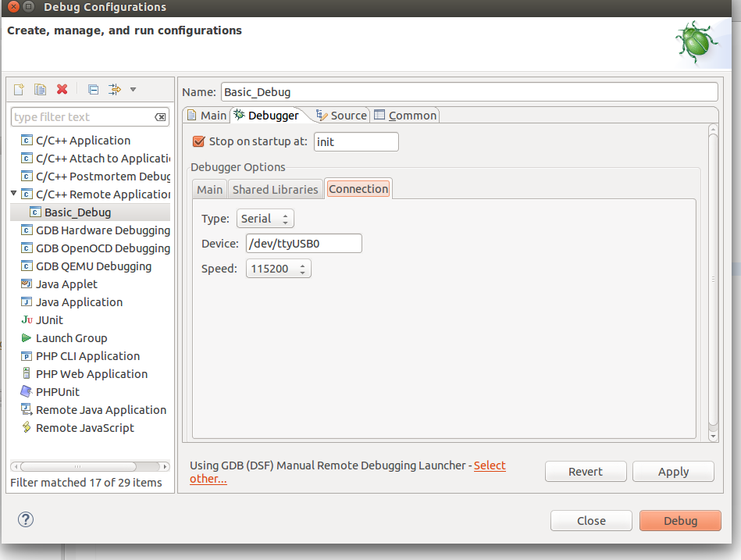Click the Launch Group green arrow icon

[27, 338]
